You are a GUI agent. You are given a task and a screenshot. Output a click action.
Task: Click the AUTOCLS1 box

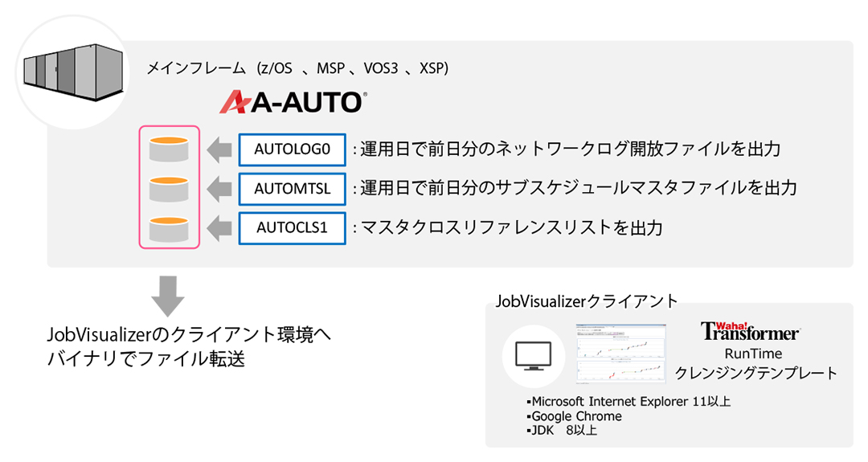pyautogui.click(x=293, y=228)
